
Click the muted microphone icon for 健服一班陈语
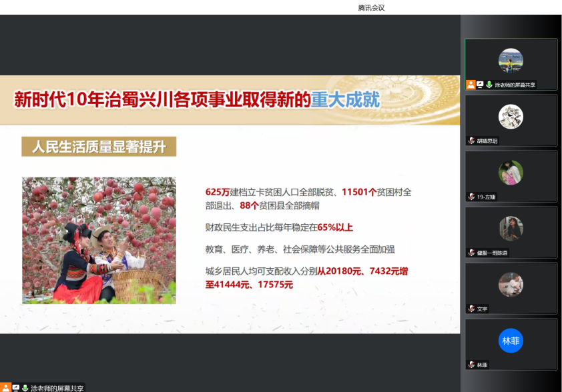(x=471, y=253)
